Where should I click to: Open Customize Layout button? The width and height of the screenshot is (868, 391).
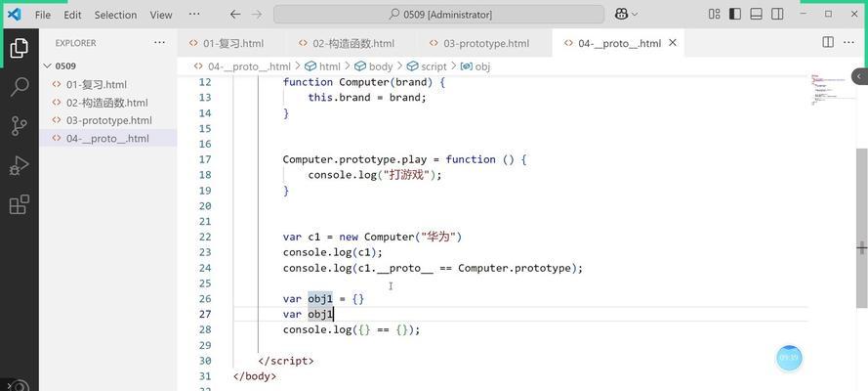tap(714, 15)
